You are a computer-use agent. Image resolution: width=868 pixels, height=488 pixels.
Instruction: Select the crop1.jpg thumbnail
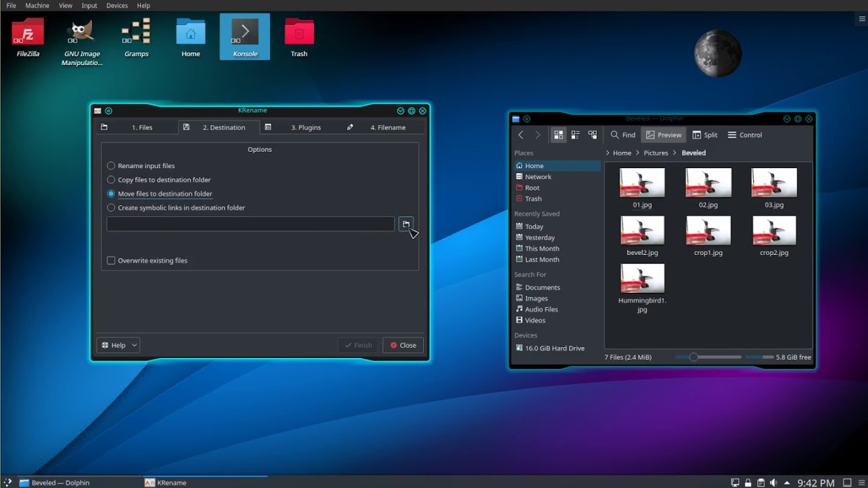coord(708,231)
